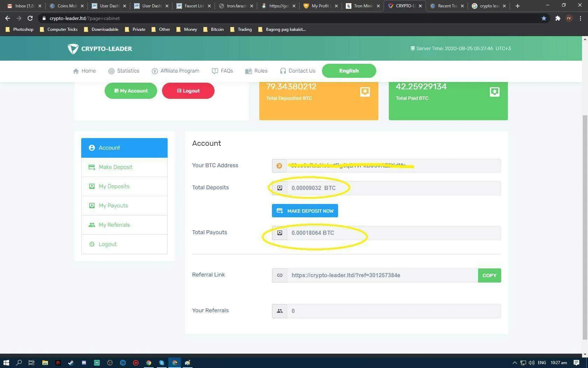Open Task View from the taskbar
Viewport: 588px width, 368px height.
point(31,362)
